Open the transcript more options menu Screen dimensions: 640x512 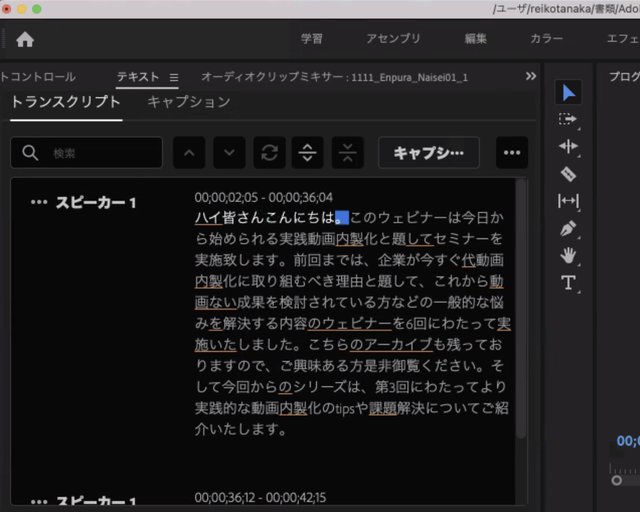[512, 153]
